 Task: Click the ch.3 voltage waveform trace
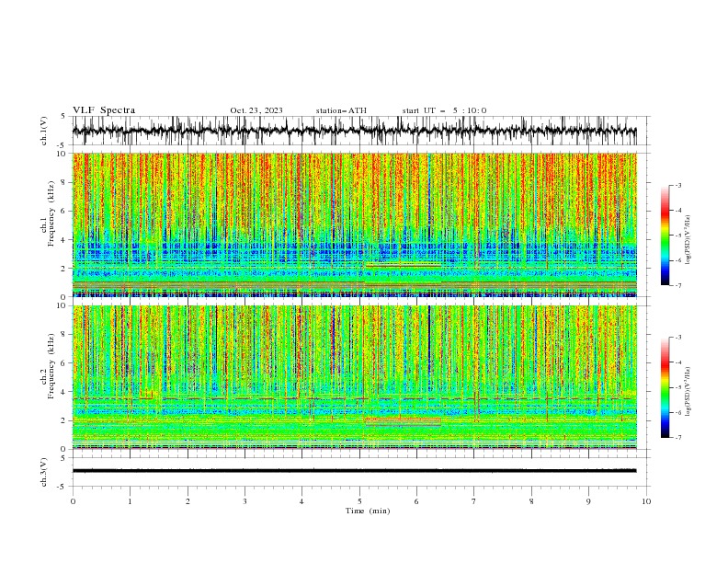(x=354, y=471)
